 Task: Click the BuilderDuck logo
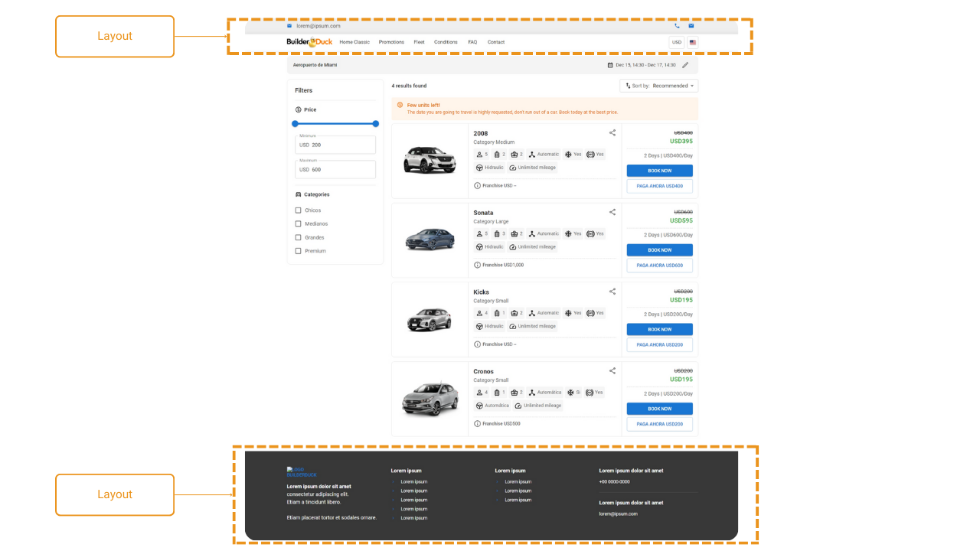pyautogui.click(x=309, y=42)
